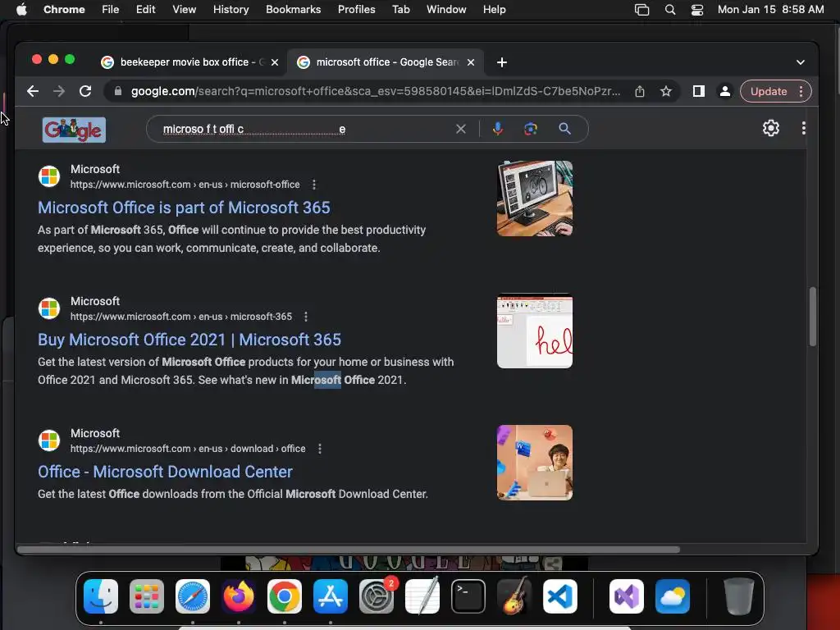Viewport: 840px width, 630px height.
Task: Open System Settings with badge in Dock
Action: [377, 596]
